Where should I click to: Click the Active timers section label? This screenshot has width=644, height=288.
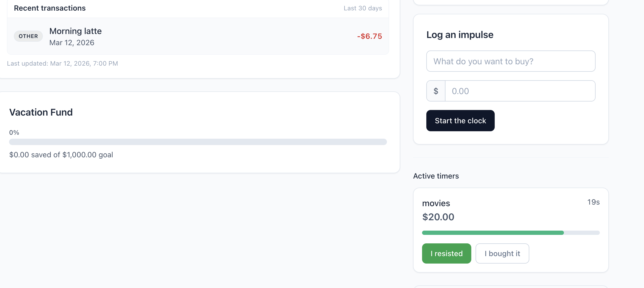tap(436, 176)
